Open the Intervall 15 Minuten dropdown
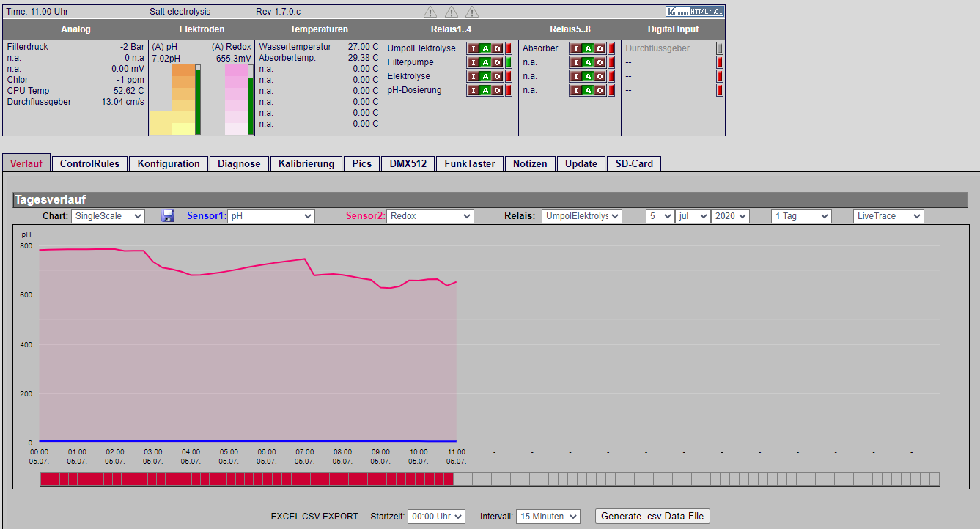The height and width of the screenshot is (529, 980). click(548, 517)
